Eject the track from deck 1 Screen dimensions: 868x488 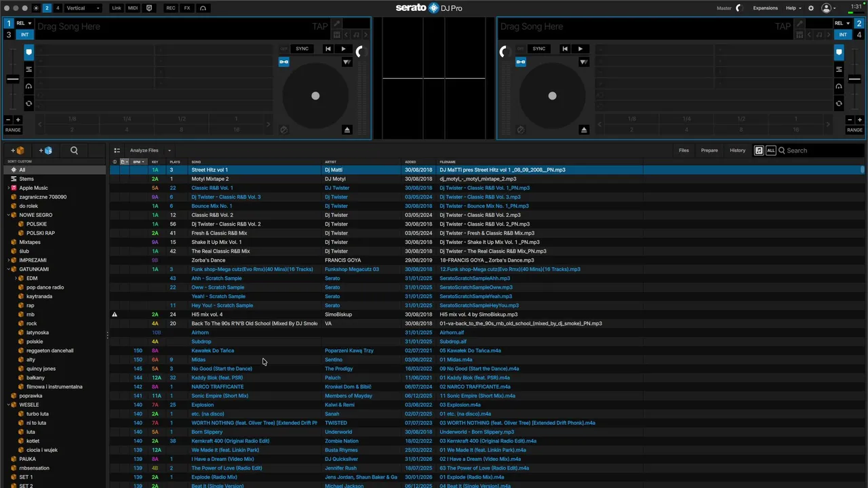[347, 129]
